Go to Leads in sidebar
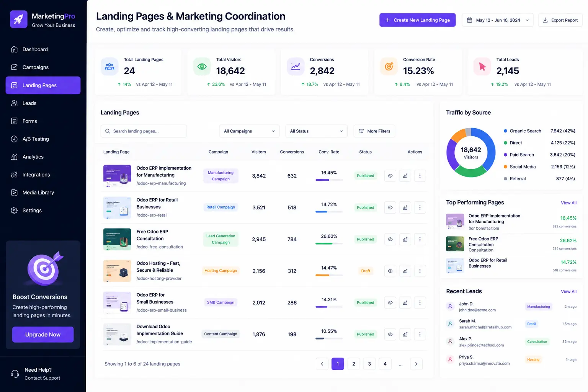This screenshot has height=392, width=588. coord(43,103)
